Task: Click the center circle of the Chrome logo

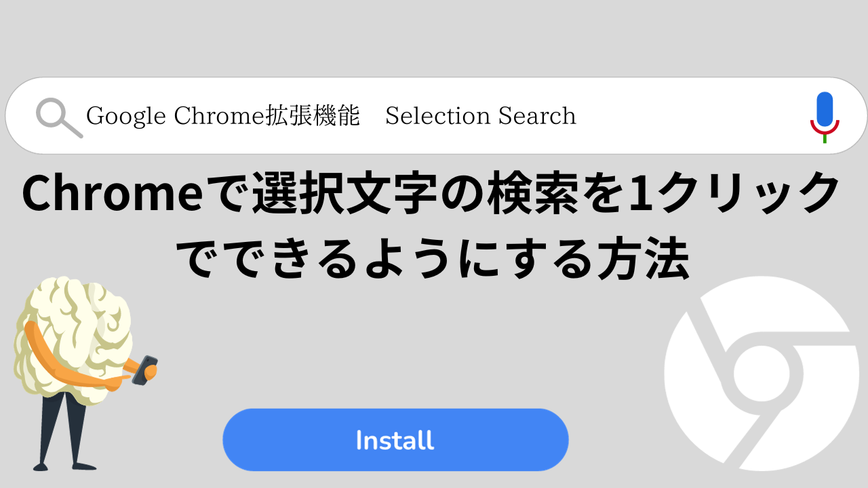Action: point(762,374)
